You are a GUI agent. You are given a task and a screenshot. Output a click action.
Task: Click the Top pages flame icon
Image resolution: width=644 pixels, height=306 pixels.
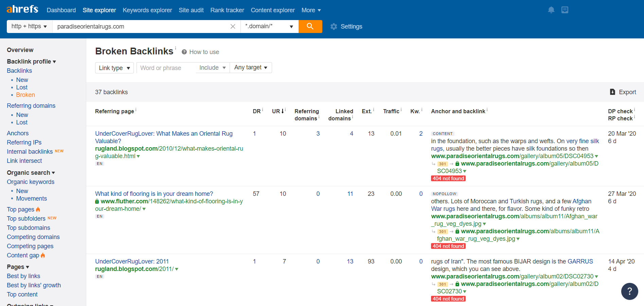pyautogui.click(x=38, y=209)
